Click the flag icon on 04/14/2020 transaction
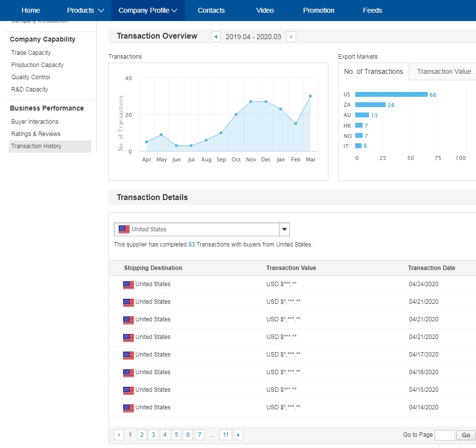The height and width of the screenshot is (448, 476). [129, 408]
